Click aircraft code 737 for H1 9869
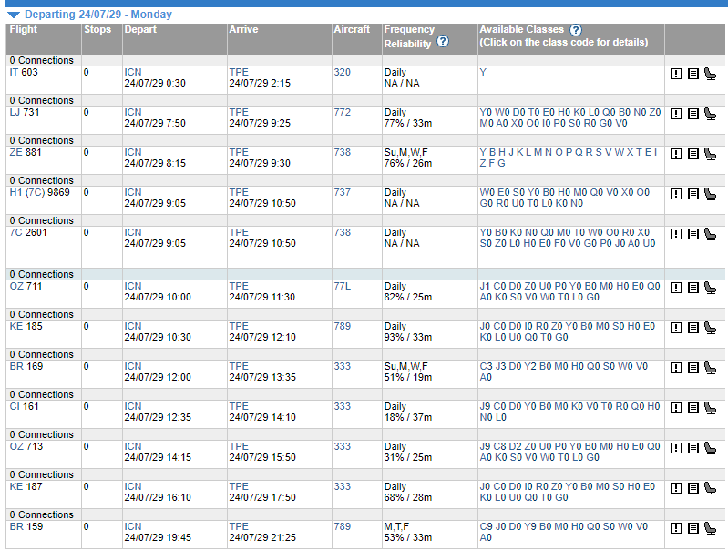728x560 pixels. tap(343, 192)
